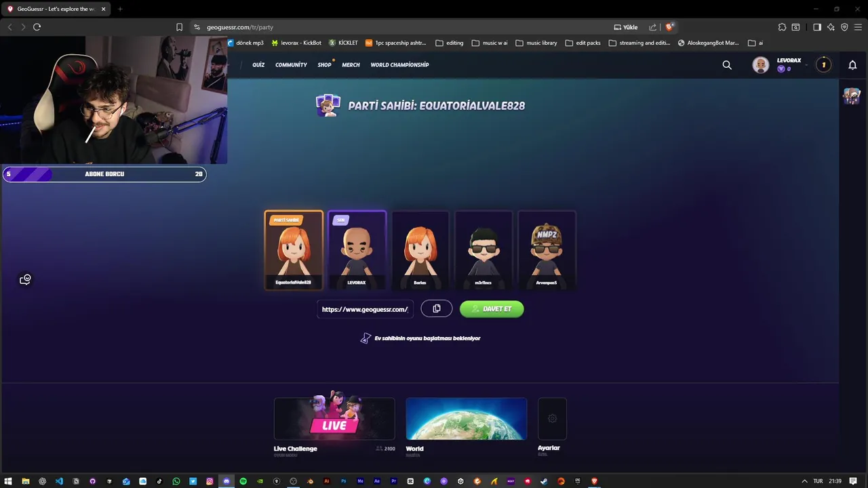Open the SHOP menu item
The height and width of the screenshot is (488, 868).
coord(324,65)
